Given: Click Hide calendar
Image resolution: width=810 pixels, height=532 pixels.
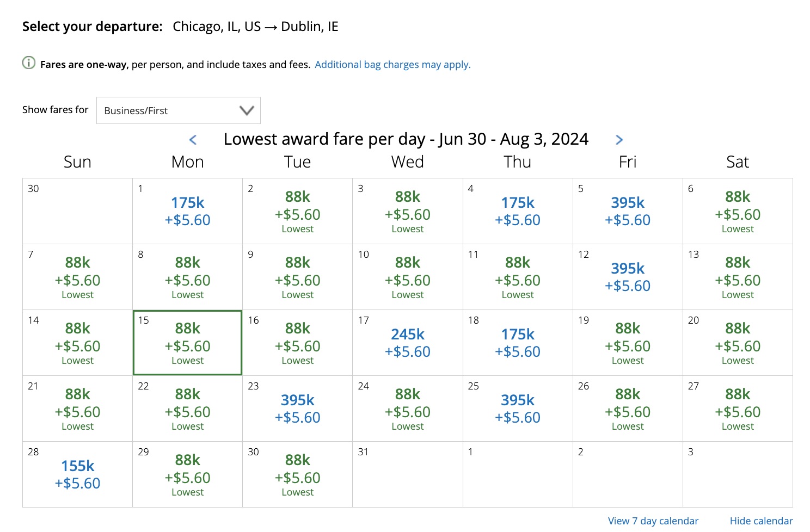Looking at the screenshot, I should pyautogui.click(x=760, y=521).
